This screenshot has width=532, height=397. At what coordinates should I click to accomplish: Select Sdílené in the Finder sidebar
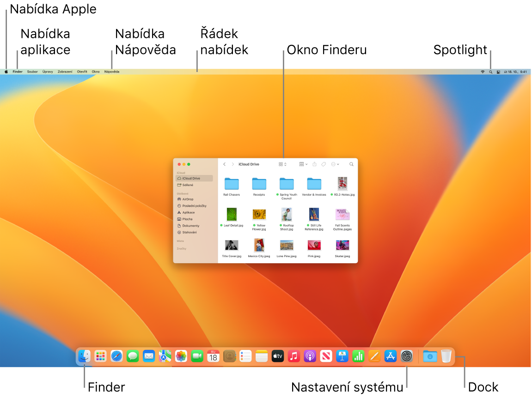coord(194,185)
